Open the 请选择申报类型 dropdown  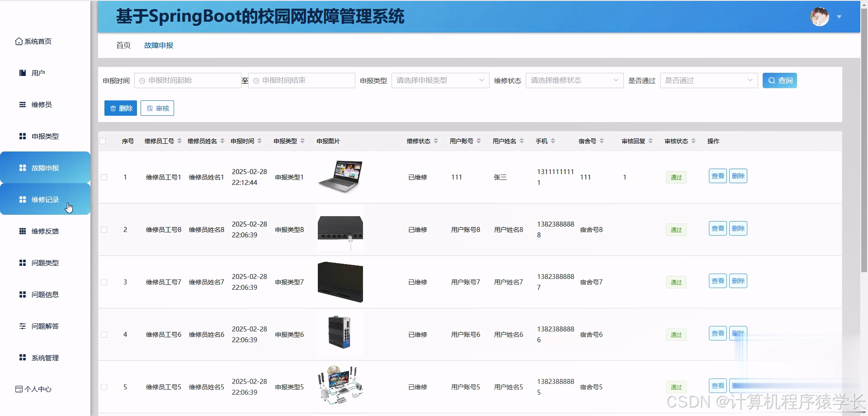pyautogui.click(x=440, y=80)
